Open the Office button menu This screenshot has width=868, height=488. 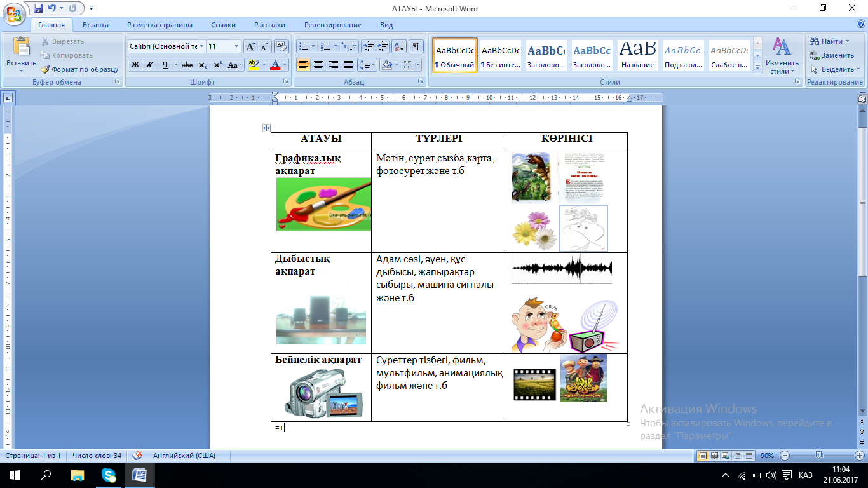(14, 13)
